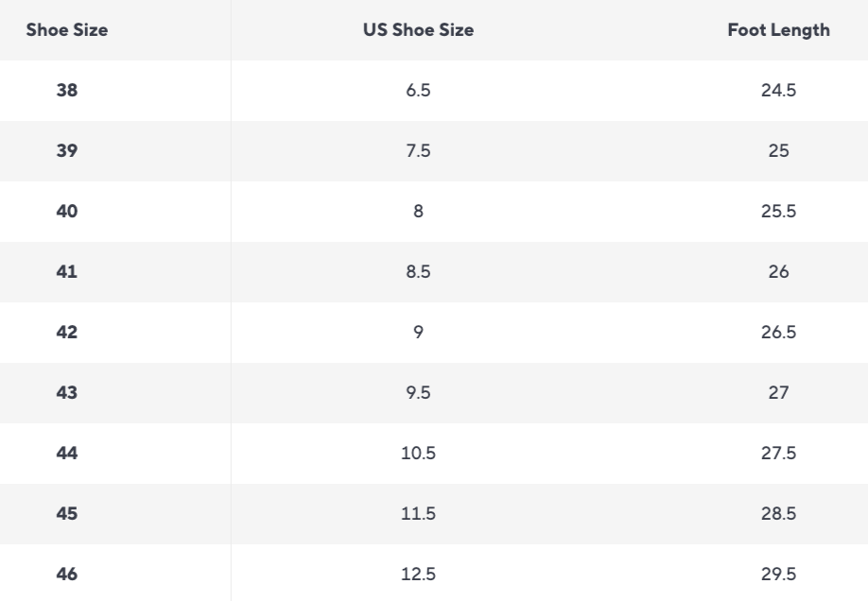
Task: Select shoe size 39 cell
Action: click(x=67, y=151)
